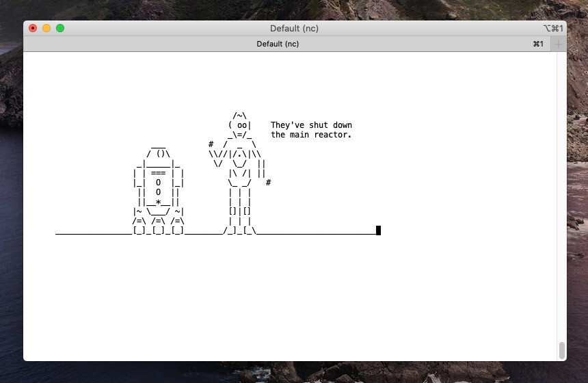Screen dimensions: 588x383
Task: Click the window title "Default (nc)"
Action: click(294, 29)
